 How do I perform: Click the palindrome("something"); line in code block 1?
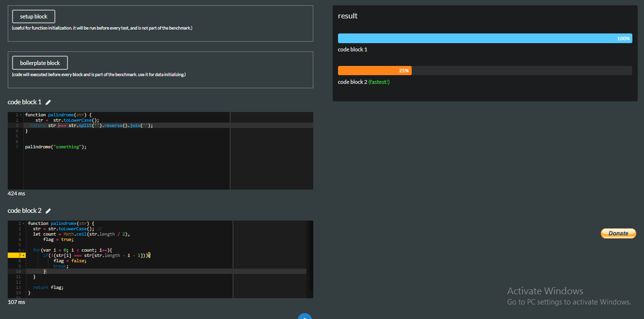[x=56, y=147]
